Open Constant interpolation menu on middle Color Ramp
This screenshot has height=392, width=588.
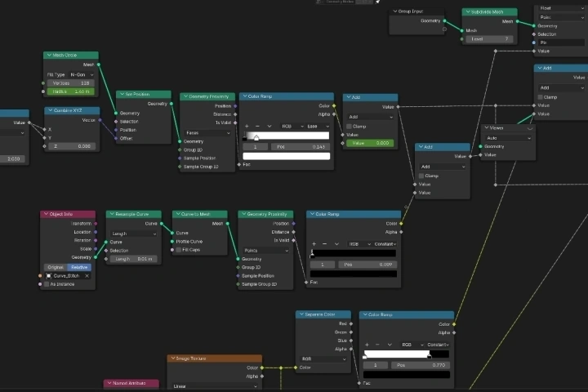(x=385, y=244)
